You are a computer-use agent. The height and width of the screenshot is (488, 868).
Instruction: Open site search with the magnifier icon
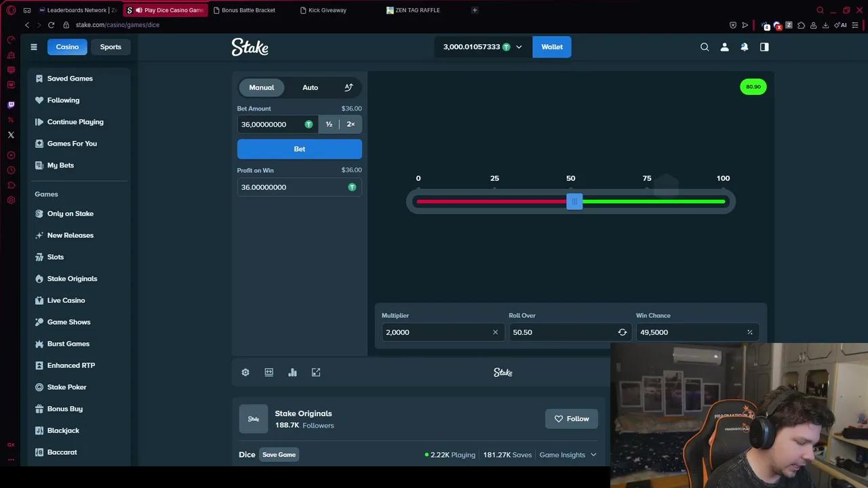705,47
